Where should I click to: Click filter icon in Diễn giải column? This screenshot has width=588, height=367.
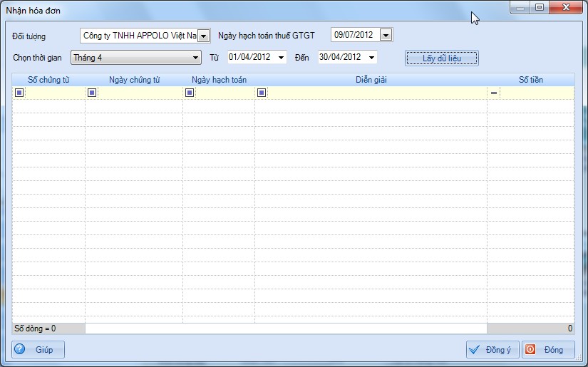[262, 93]
